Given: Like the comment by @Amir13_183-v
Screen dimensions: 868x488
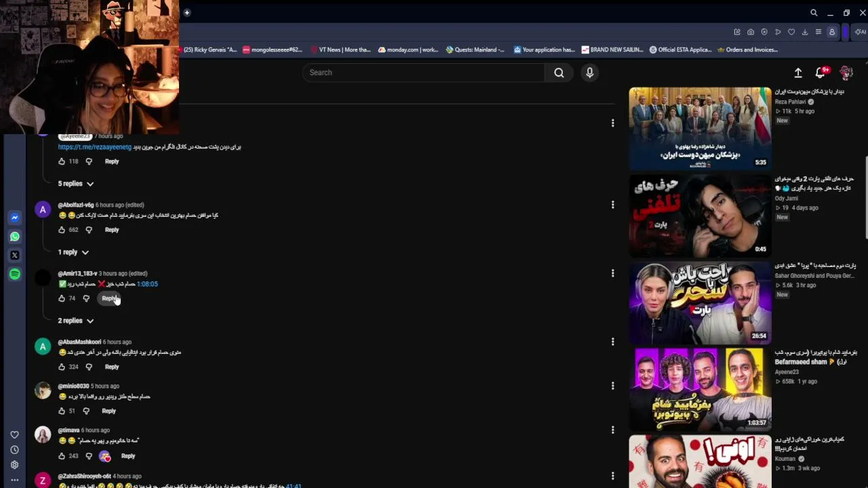Looking at the screenshot, I should coord(62,298).
